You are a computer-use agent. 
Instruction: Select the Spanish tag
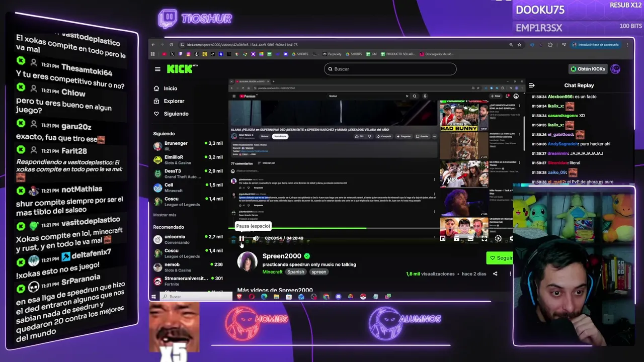click(296, 272)
